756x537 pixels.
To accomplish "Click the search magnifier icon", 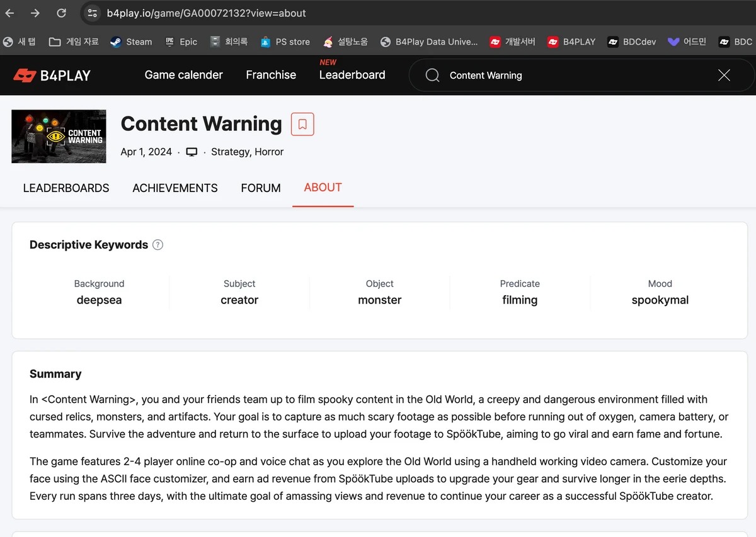I will pos(432,76).
